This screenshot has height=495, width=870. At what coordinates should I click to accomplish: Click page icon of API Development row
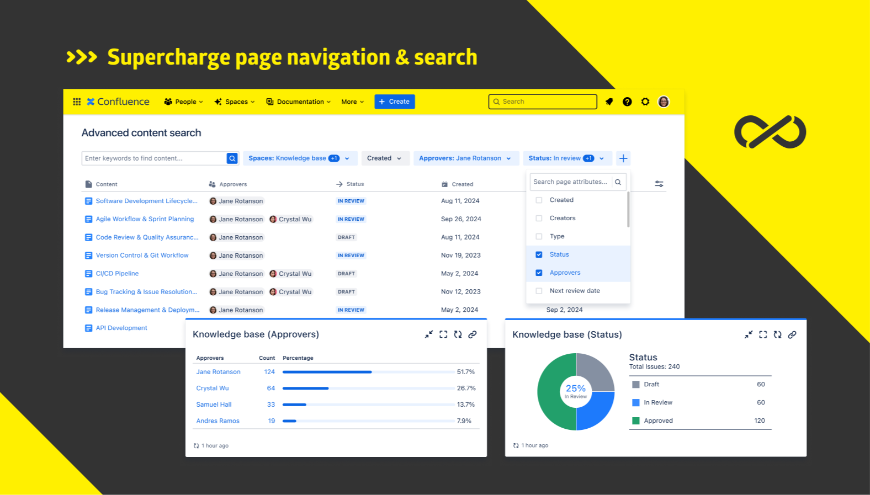tap(88, 328)
